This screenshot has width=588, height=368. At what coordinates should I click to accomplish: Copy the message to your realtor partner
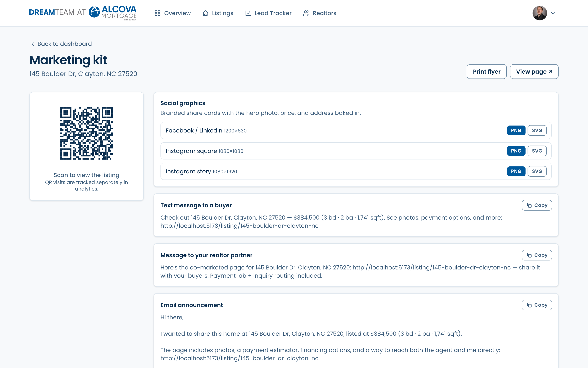tap(537, 255)
